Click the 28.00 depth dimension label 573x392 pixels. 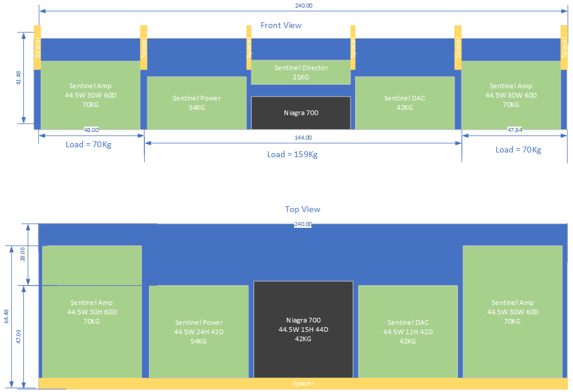(23, 254)
